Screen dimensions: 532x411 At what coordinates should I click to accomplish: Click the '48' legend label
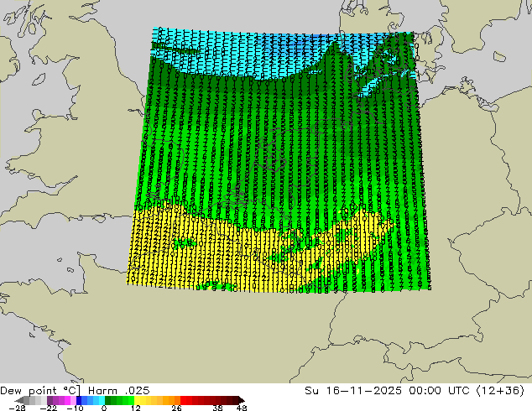click(x=242, y=408)
